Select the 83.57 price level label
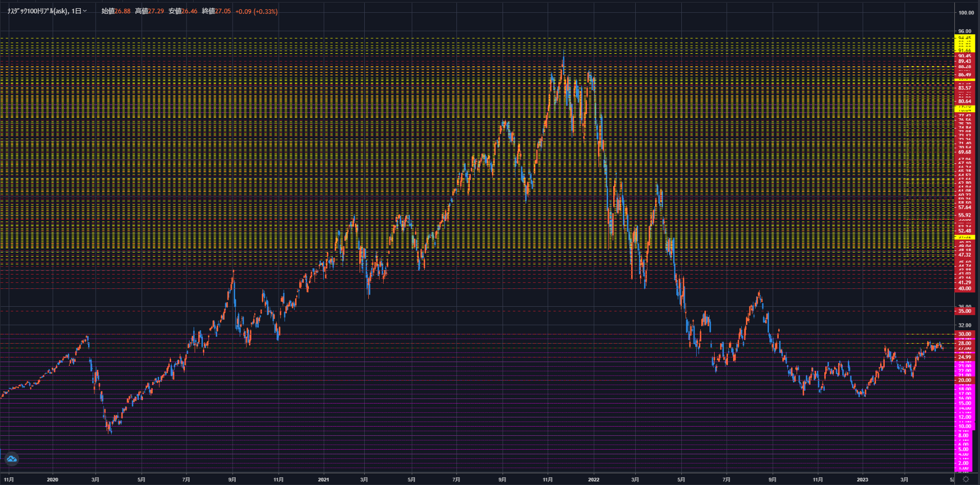The width and height of the screenshot is (980, 485). click(965, 88)
